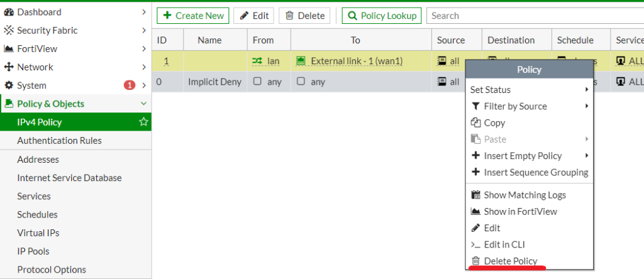Choose Edit in CLI
The image size is (644, 279).
coord(529,244)
